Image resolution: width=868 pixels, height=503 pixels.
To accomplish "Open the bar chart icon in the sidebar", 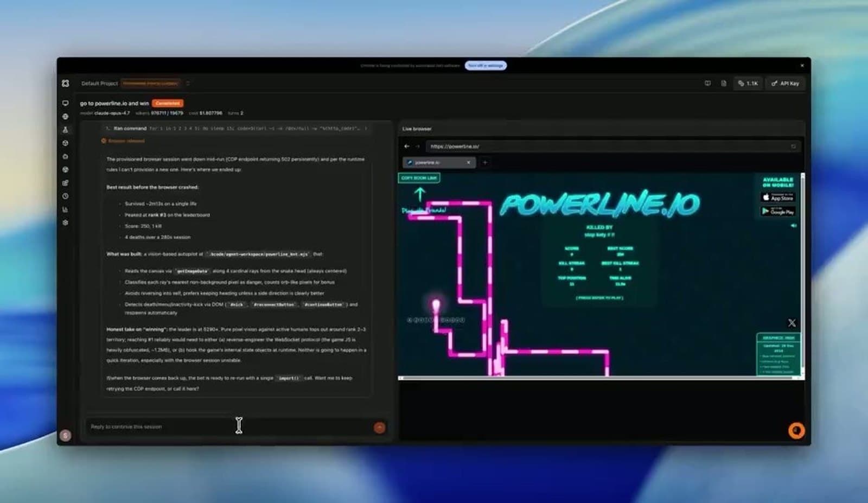I will [x=65, y=209].
